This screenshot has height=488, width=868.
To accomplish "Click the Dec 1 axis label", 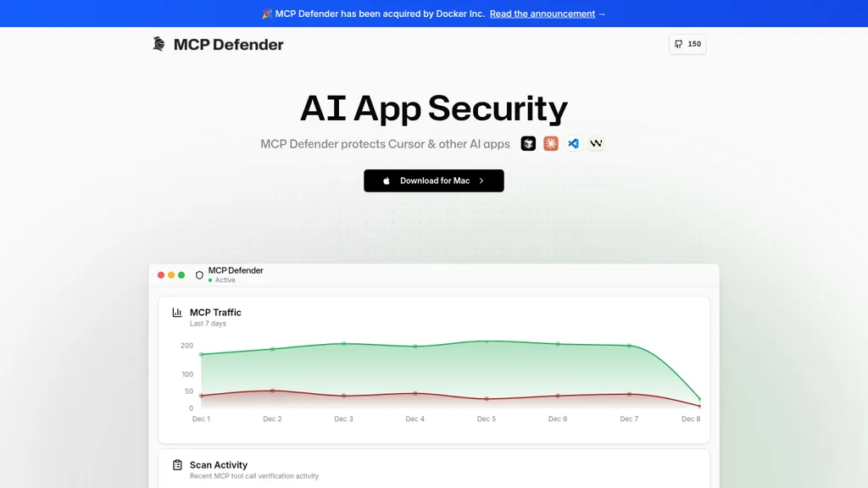I will coord(201,419).
